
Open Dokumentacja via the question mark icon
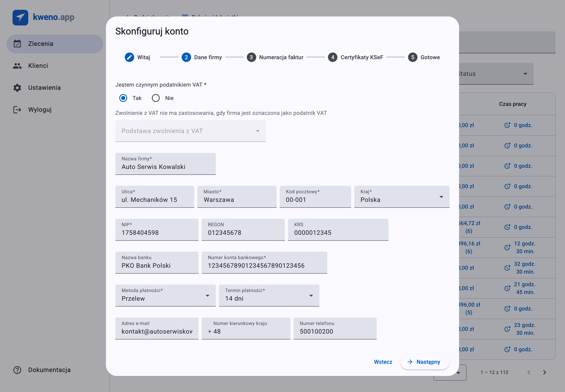(17, 370)
